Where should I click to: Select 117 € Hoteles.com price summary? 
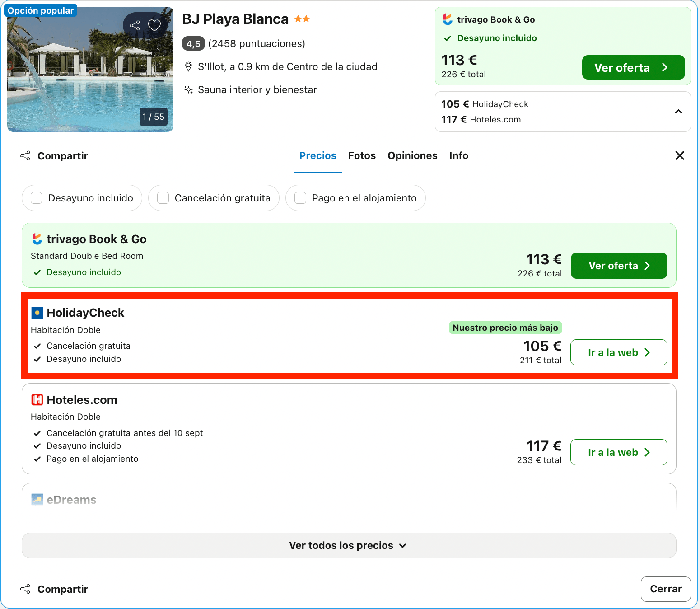[481, 119]
